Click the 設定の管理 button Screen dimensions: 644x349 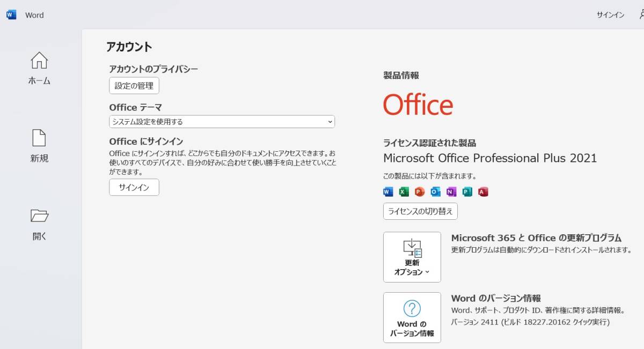134,86
